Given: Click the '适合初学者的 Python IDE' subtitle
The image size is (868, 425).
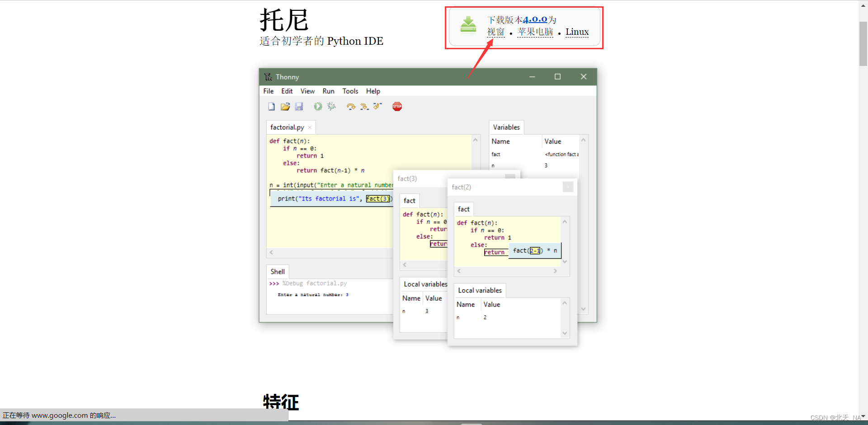Looking at the screenshot, I should (321, 41).
